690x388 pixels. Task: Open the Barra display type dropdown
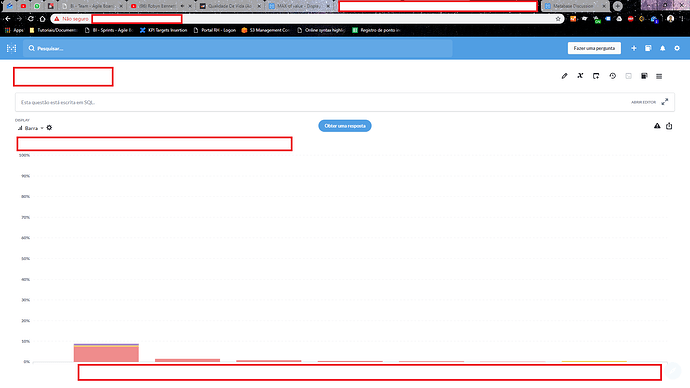tap(31, 128)
